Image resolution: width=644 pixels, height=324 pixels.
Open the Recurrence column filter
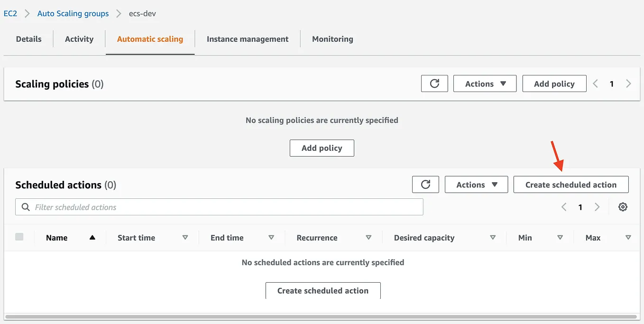click(368, 237)
